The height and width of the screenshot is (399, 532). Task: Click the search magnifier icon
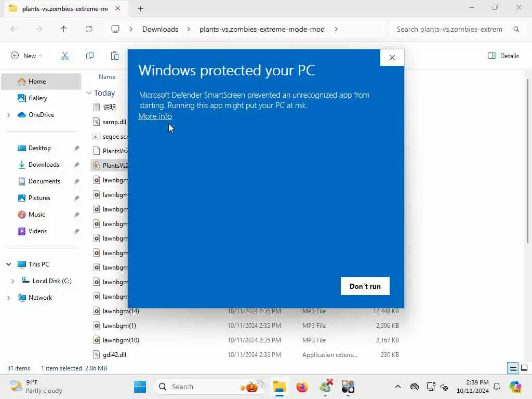tap(516, 29)
